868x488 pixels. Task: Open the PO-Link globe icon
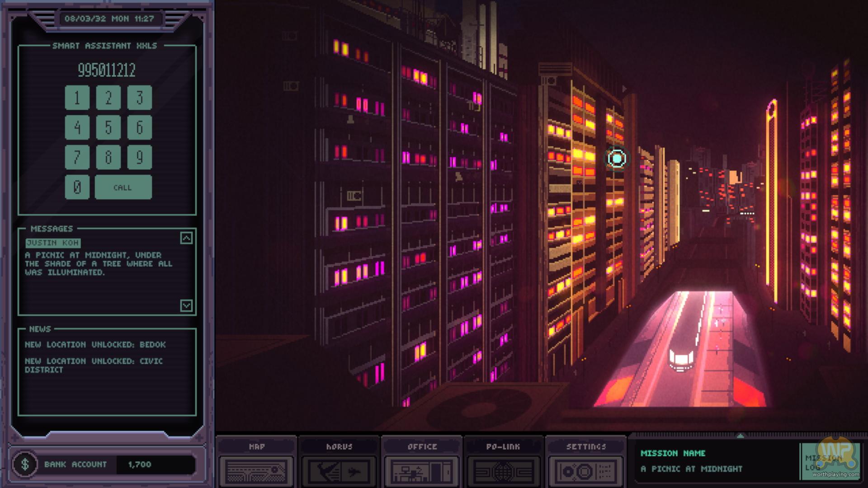503,471
